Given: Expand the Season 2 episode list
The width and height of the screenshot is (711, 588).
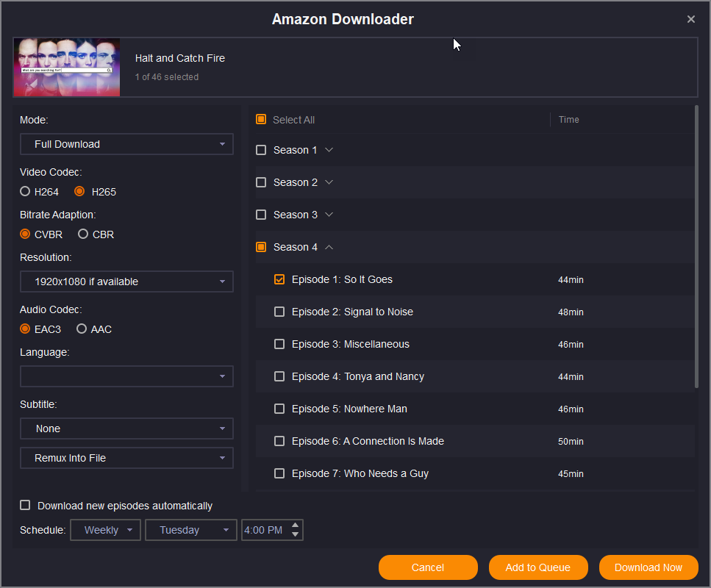Looking at the screenshot, I should [x=329, y=182].
